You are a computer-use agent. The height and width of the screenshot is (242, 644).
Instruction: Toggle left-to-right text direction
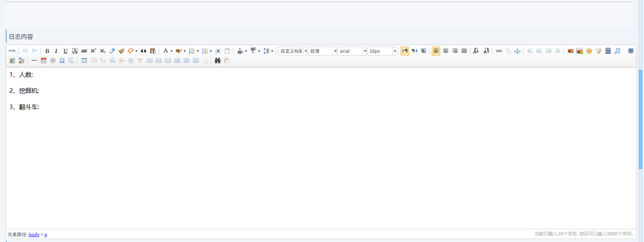405,51
